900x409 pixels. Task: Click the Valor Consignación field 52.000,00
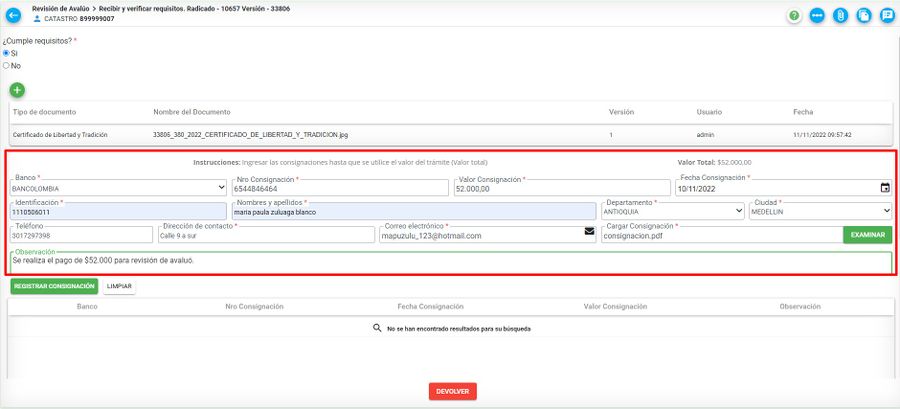(562, 188)
